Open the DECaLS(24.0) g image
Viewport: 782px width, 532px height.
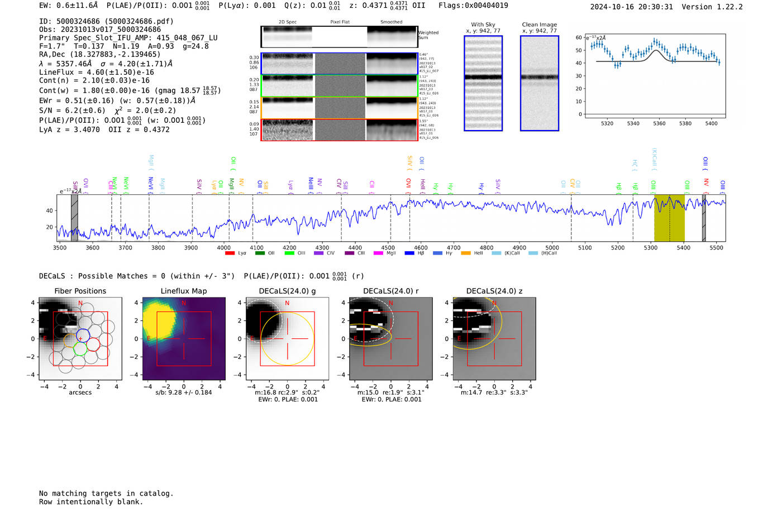click(x=288, y=338)
